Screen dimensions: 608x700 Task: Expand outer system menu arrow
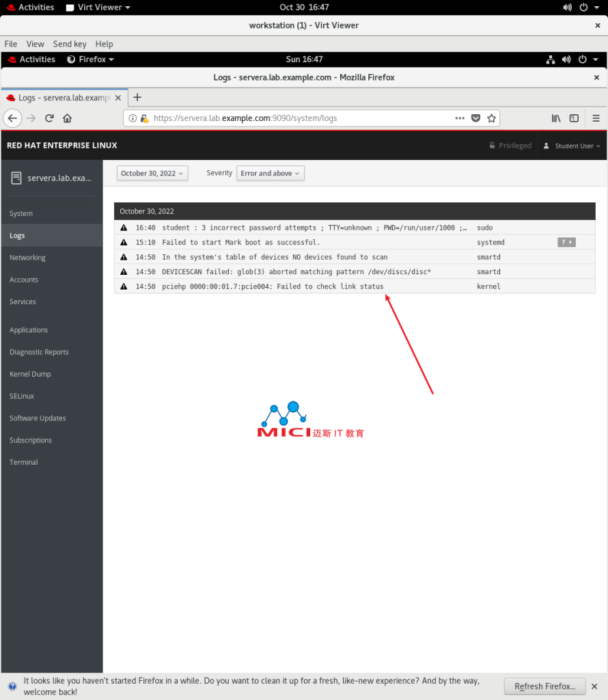coord(596,8)
